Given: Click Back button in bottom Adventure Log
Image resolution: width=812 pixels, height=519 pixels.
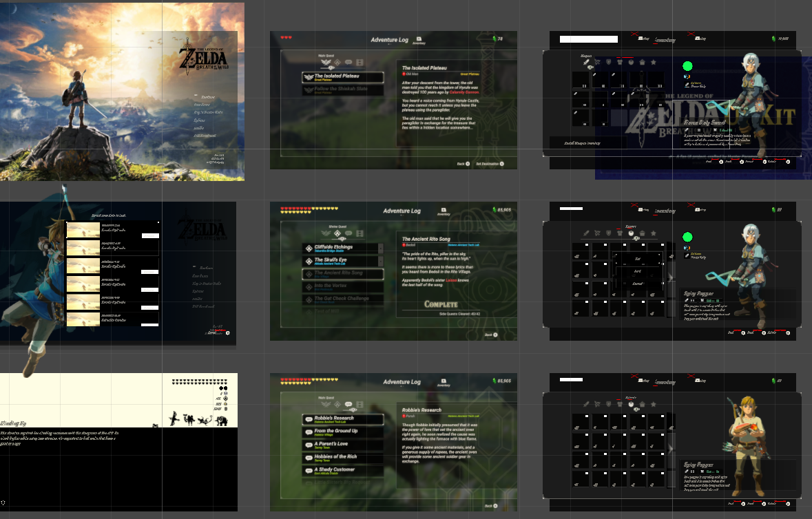Looking at the screenshot, I should (491, 505).
